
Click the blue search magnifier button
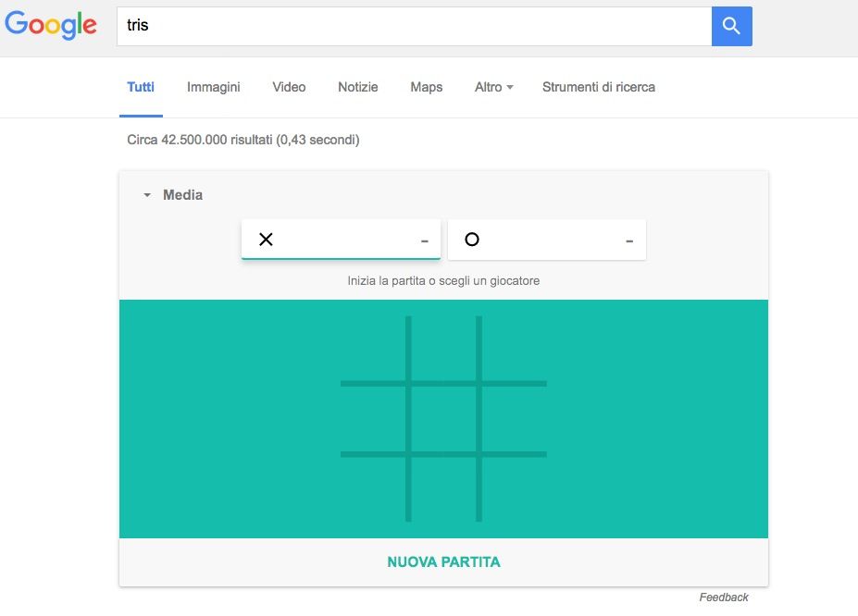point(731,26)
